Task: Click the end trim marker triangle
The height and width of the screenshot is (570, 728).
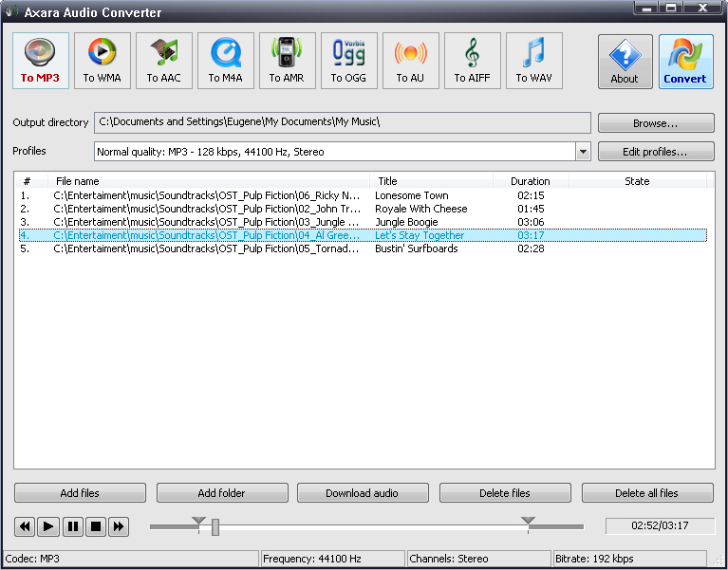Action: coord(528,521)
